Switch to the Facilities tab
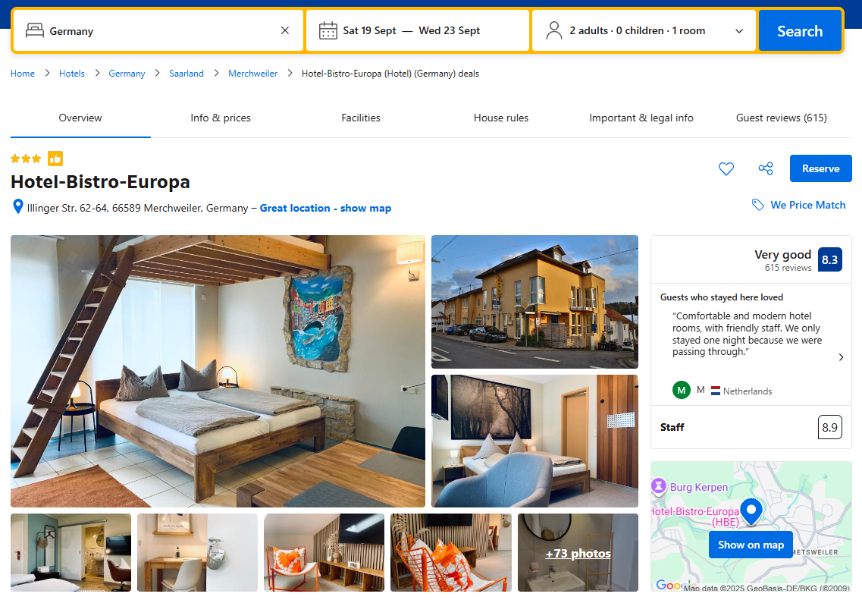This screenshot has height=600, width=862. [361, 118]
